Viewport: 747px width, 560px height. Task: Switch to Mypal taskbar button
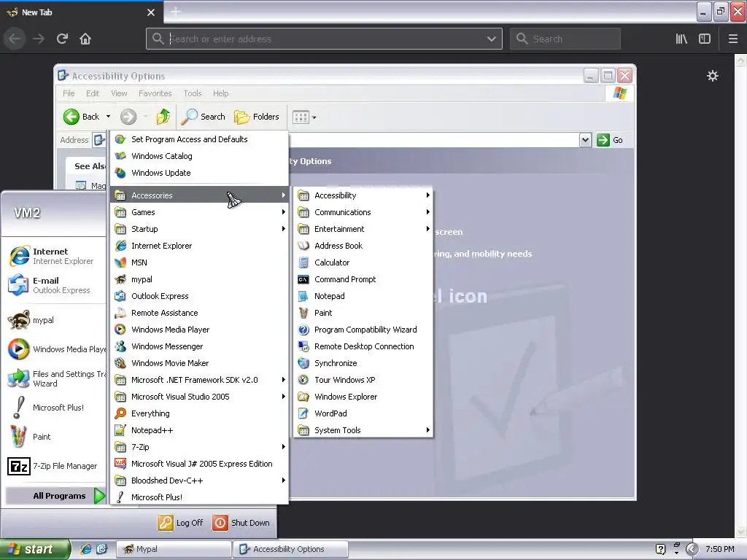point(174,549)
